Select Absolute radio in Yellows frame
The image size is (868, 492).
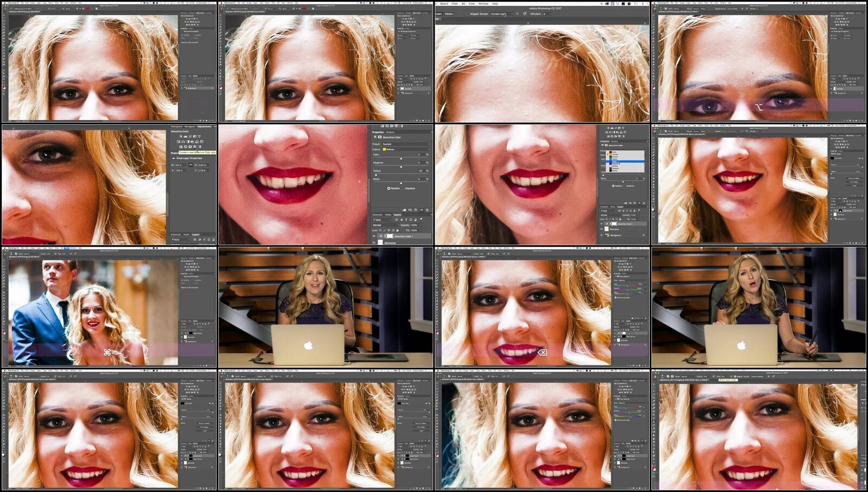(x=403, y=188)
